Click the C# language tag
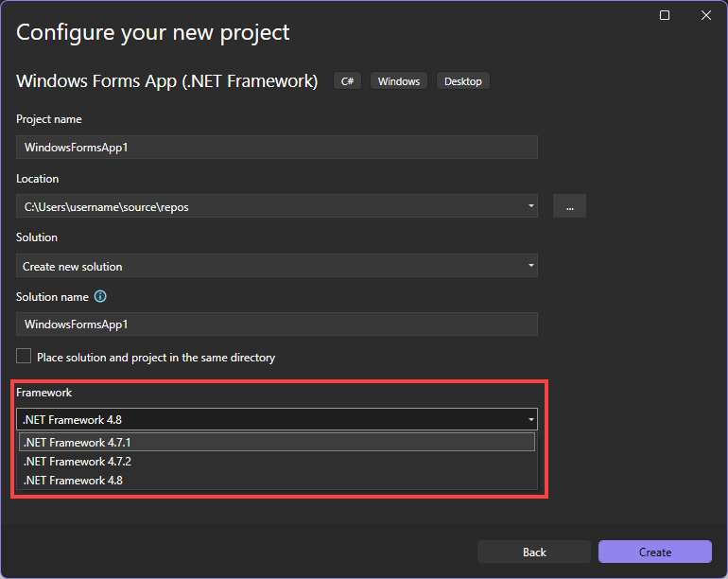The width and height of the screenshot is (728, 579). 347,81
